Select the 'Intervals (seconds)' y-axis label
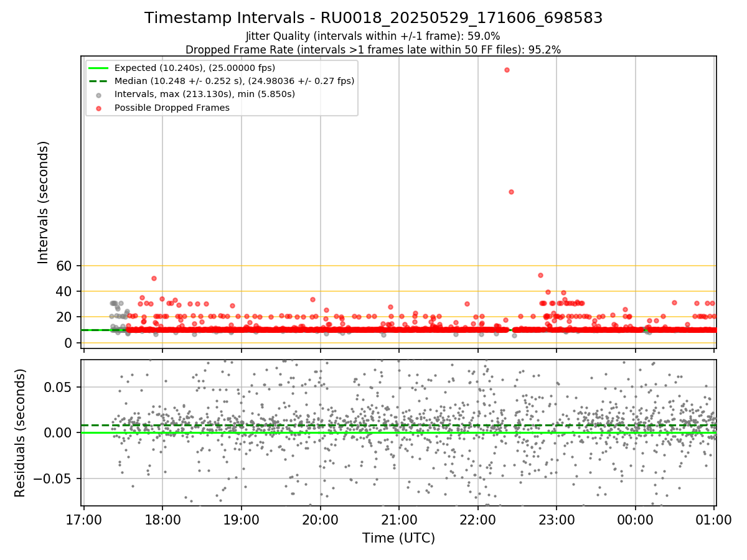 point(44,202)
